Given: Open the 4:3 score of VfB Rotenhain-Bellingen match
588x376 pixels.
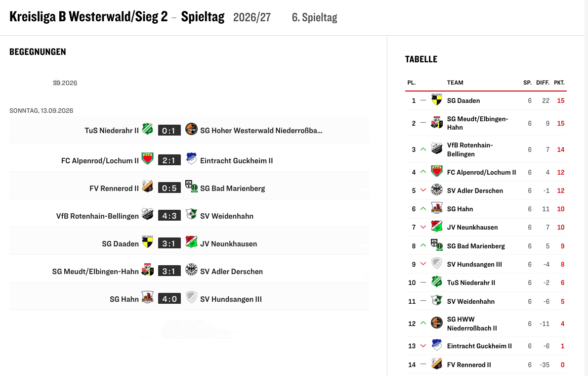Looking at the screenshot, I should 169,216.
